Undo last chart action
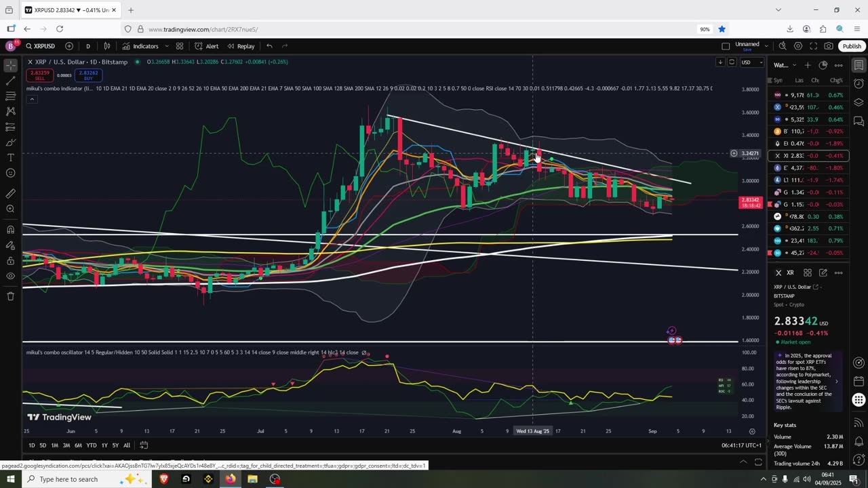This screenshot has width=868, height=488. point(269,46)
